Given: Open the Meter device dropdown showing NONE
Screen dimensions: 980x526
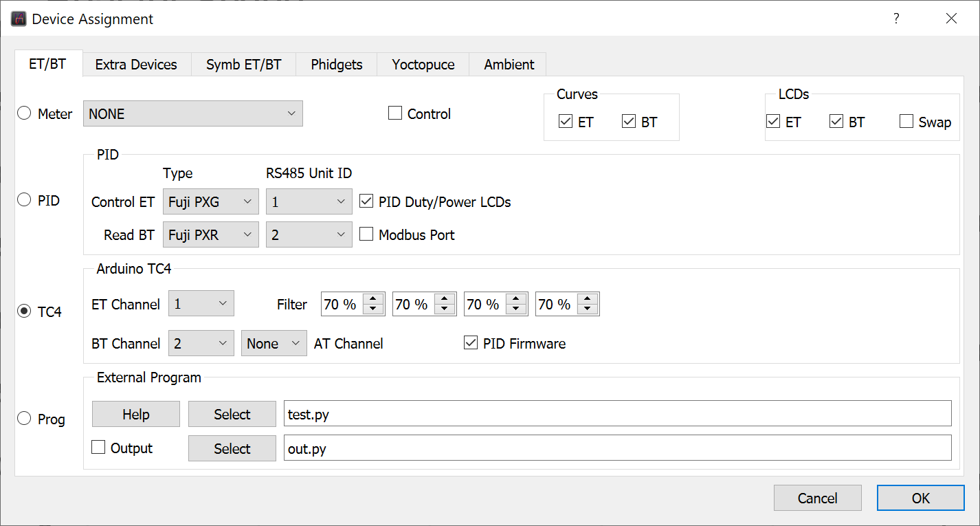Looking at the screenshot, I should coord(192,113).
